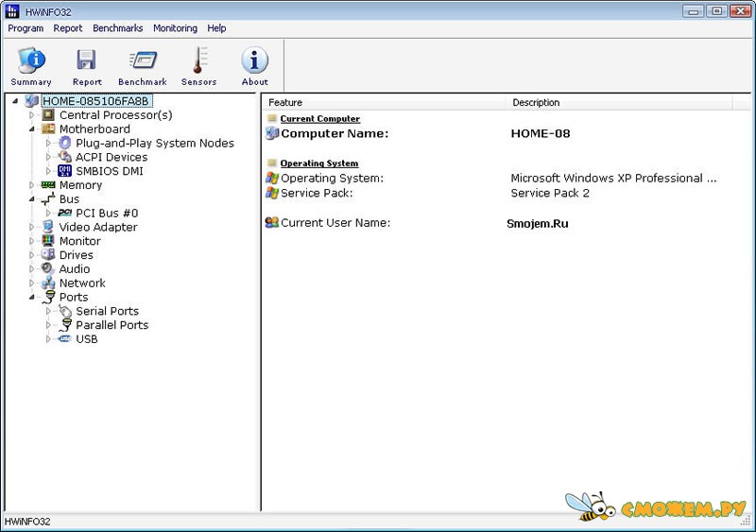This screenshot has height=532, width=756.
Task: Expand the Video Adapter node arrow
Action: pyautogui.click(x=32, y=227)
